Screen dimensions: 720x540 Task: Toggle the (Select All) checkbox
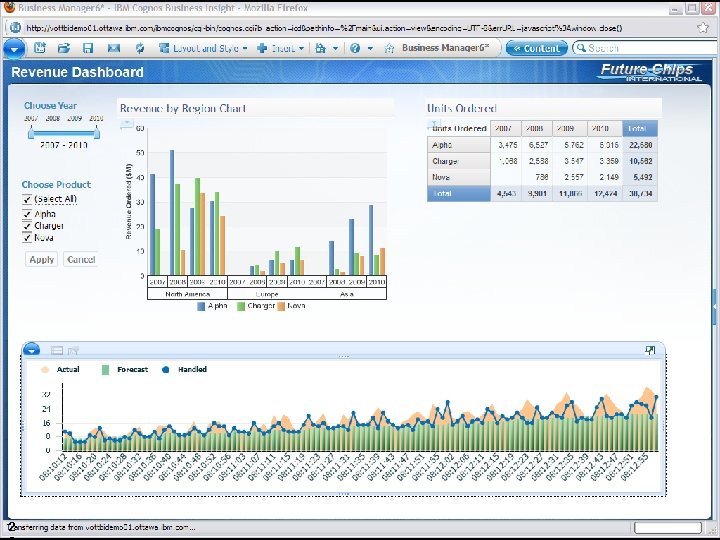pos(27,200)
